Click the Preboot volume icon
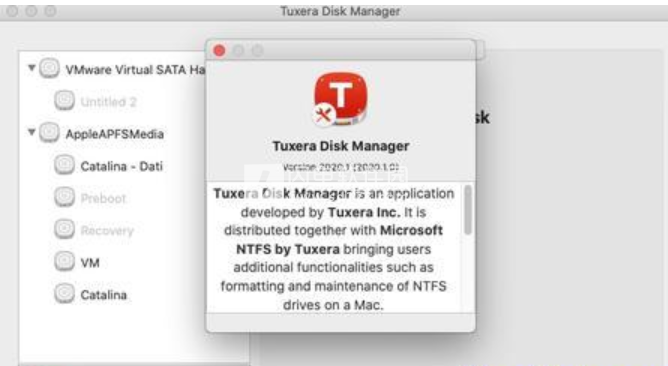The image size is (668, 366). point(64,197)
